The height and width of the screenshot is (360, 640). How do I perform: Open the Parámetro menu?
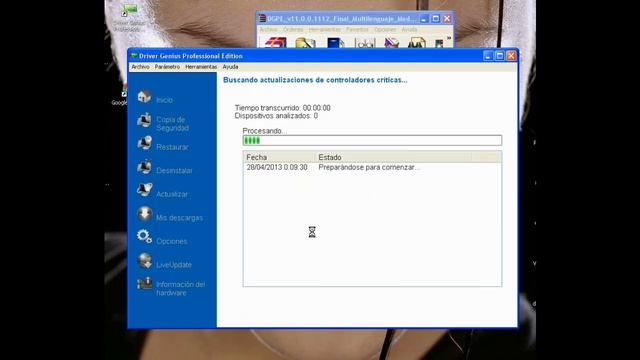coord(167,67)
